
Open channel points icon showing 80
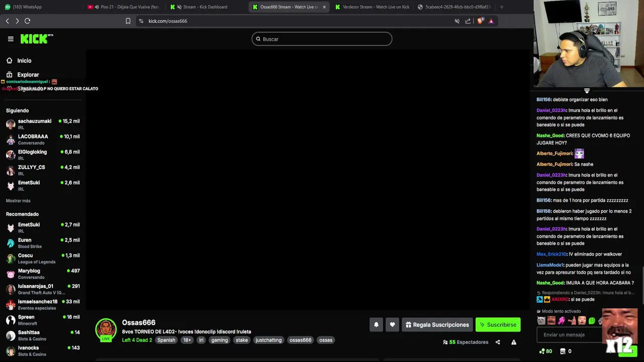coord(545,351)
